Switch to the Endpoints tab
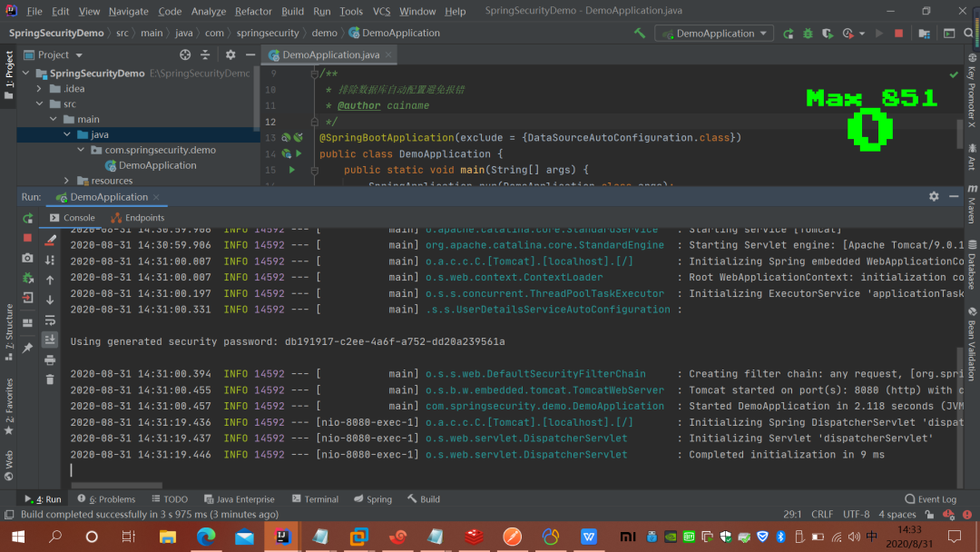This screenshot has width=980, height=552. 138,218
